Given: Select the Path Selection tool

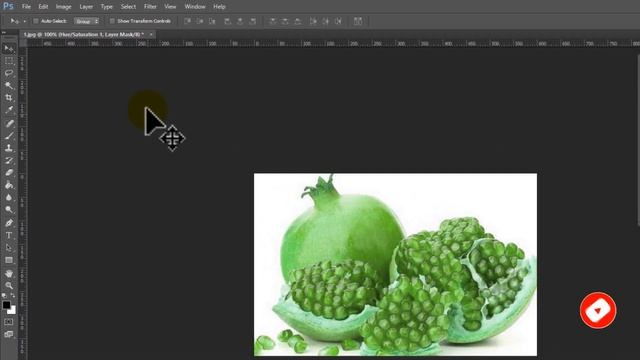Looking at the screenshot, I should (x=9, y=248).
